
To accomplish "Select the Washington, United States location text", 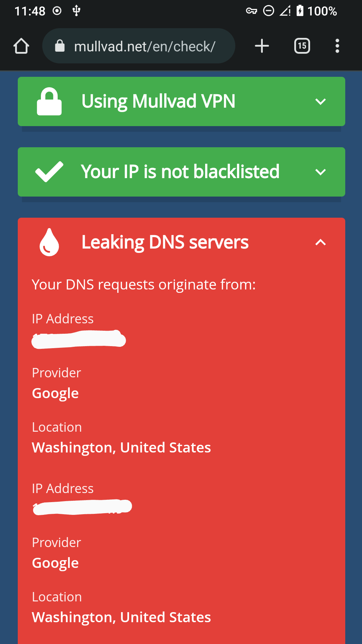I will (121, 447).
